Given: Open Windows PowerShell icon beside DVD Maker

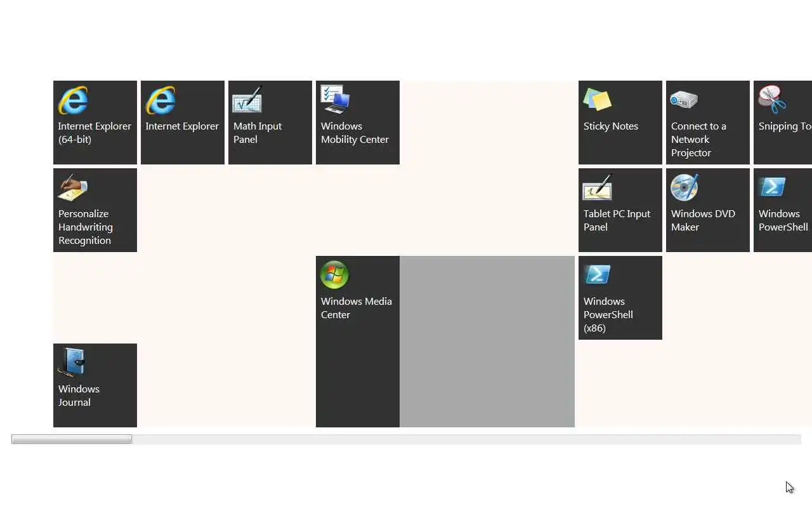Looking at the screenshot, I should coord(772,187).
